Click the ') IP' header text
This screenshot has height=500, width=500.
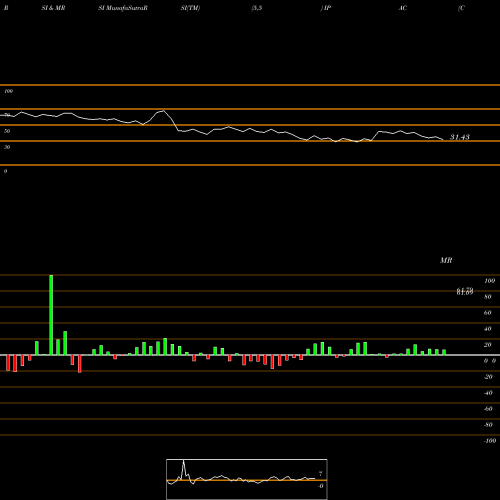click(326, 8)
